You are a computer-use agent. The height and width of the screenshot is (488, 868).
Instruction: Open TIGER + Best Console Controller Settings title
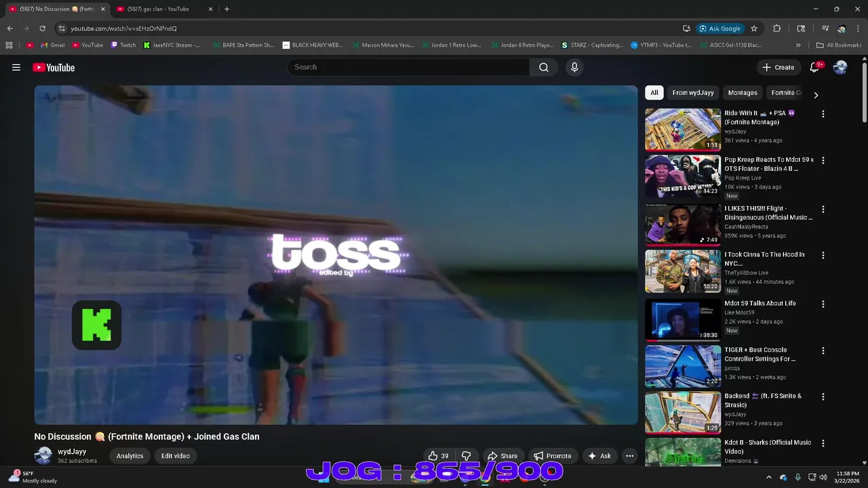pyautogui.click(x=759, y=354)
